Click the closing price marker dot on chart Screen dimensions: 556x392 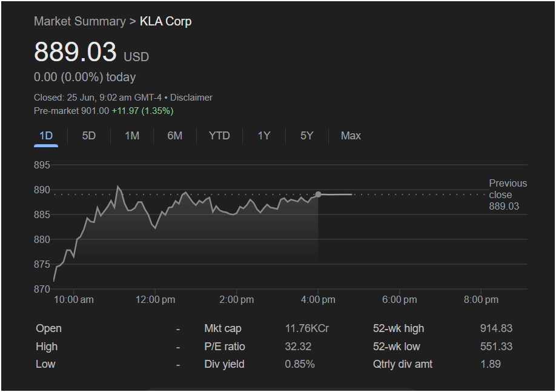[x=318, y=194]
